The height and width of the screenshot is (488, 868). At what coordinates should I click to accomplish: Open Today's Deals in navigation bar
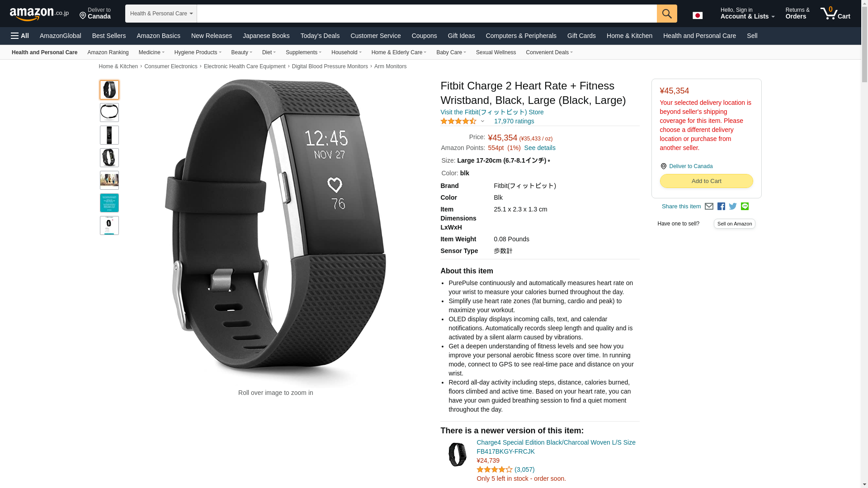click(x=320, y=36)
